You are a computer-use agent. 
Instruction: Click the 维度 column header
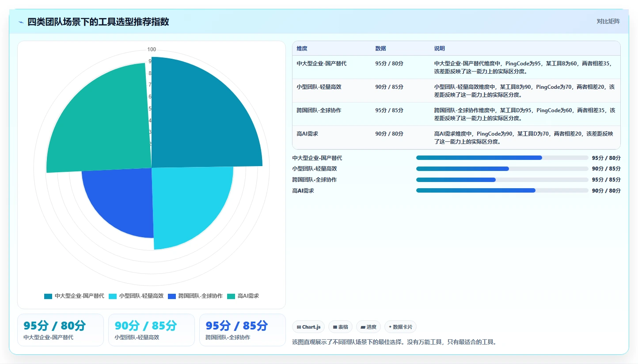pyautogui.click(x=302, y=49)
